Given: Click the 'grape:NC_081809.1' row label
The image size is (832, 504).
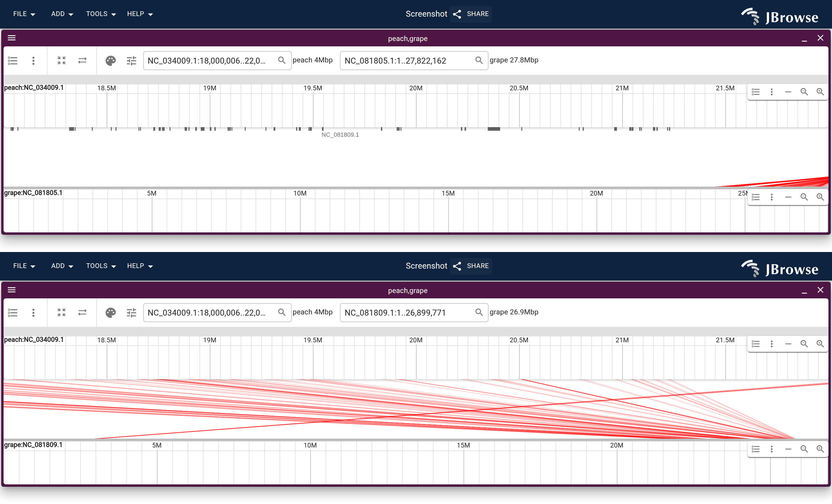Looking at the screenshot, I should point(33,445).
